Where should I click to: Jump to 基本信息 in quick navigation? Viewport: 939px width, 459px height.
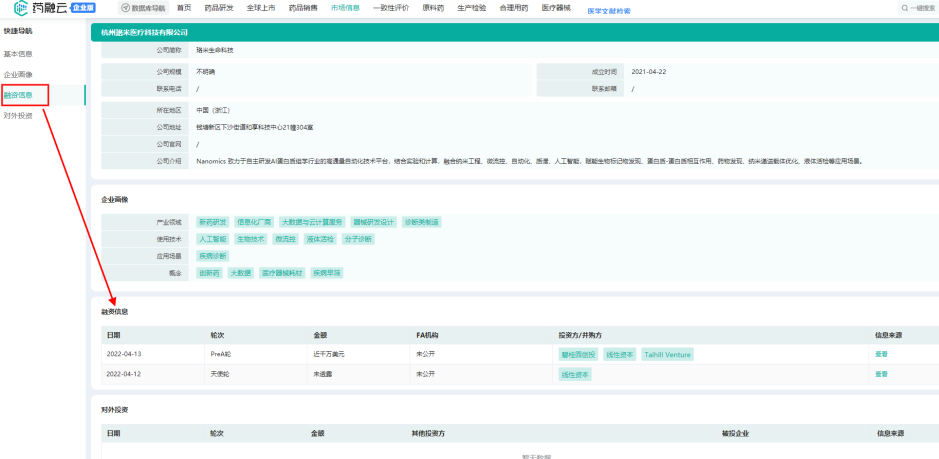coord(18,54)
